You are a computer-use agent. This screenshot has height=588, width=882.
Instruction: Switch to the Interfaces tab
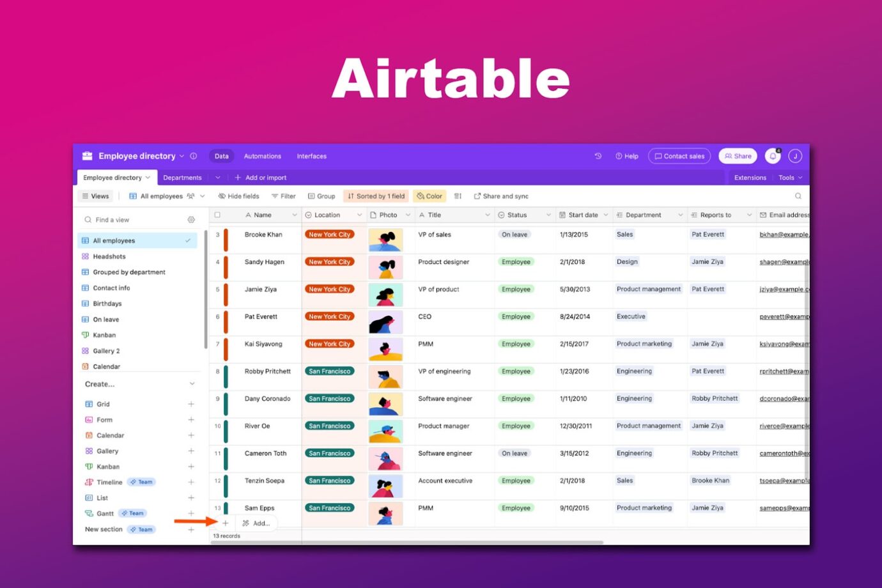pyautogui.click(x=312, y=156)
